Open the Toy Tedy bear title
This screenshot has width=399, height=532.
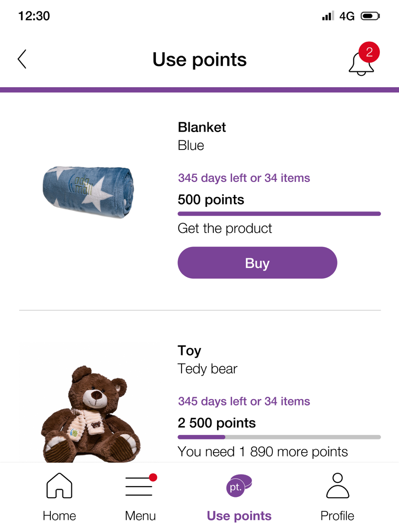pos(207,360)
